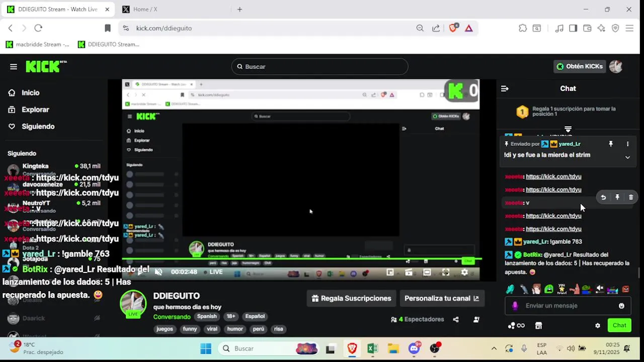Open macbridde Stream bookmark
644x362 pixels.
tap(38, 44)
